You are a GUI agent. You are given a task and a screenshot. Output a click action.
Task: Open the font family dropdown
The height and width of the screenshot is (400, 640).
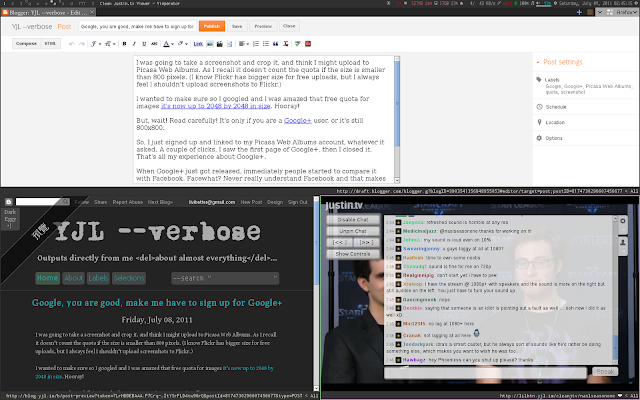[96, 44]
